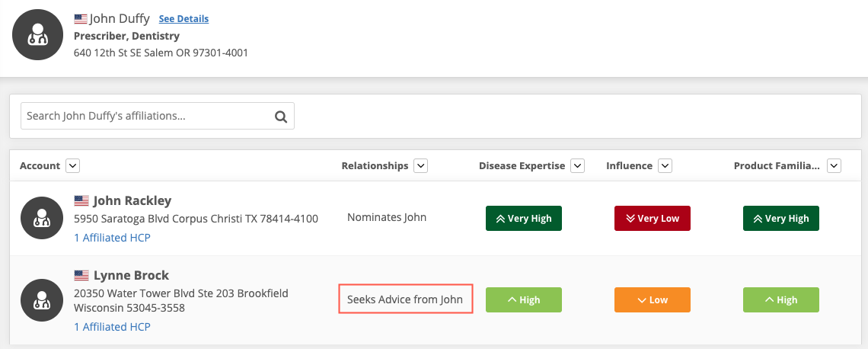This screenshot has height=349, width=868.
Task: Open the Account column dropdown
Action: (73, 165)
